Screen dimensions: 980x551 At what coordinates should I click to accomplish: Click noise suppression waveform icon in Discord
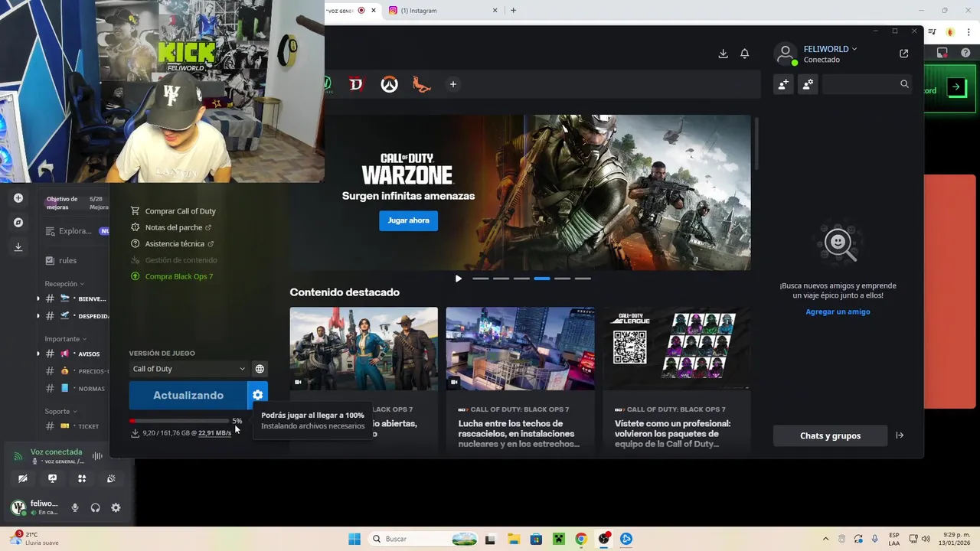(x=97, y=456)
